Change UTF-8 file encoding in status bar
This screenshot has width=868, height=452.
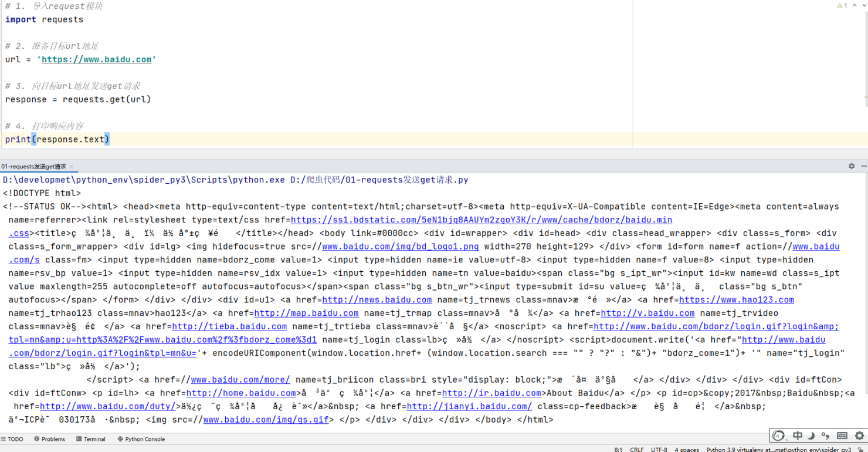(x=659, y=449)
